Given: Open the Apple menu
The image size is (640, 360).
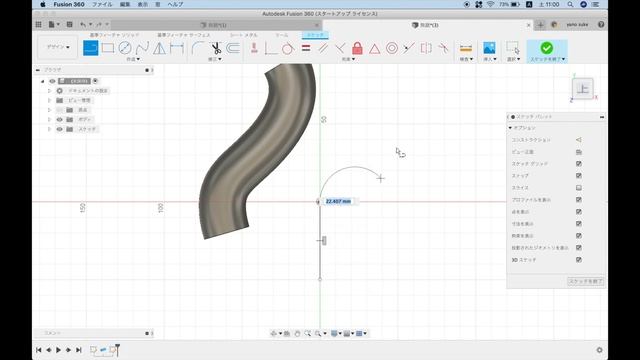Looking at the screenshot, I should coord(43,4).
